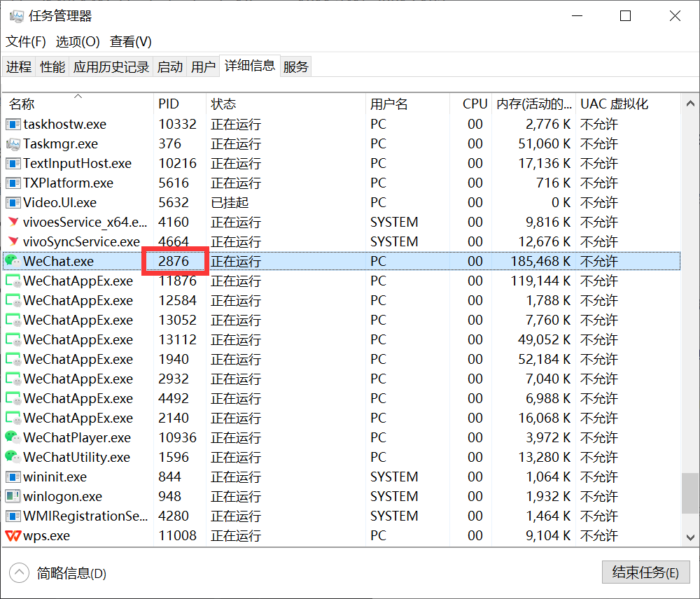Click the Video.UI.exe process icon
This screenshot has width=700, height=599.
tap(13, 203)
